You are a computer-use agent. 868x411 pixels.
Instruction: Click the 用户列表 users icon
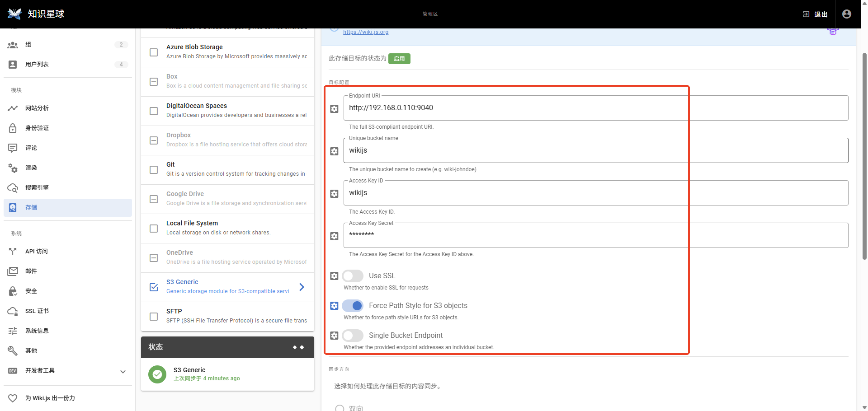pyautogui.click(x=13, y=65)
